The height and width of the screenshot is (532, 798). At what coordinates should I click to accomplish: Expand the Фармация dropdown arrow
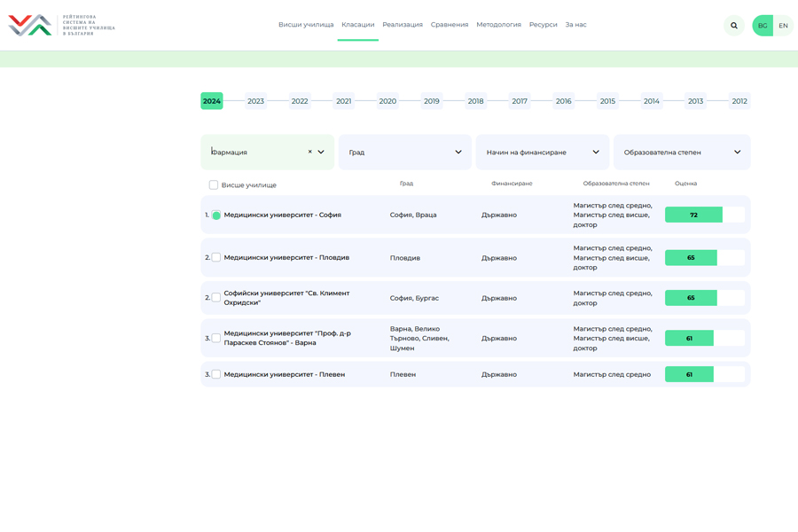pos(321,152)
